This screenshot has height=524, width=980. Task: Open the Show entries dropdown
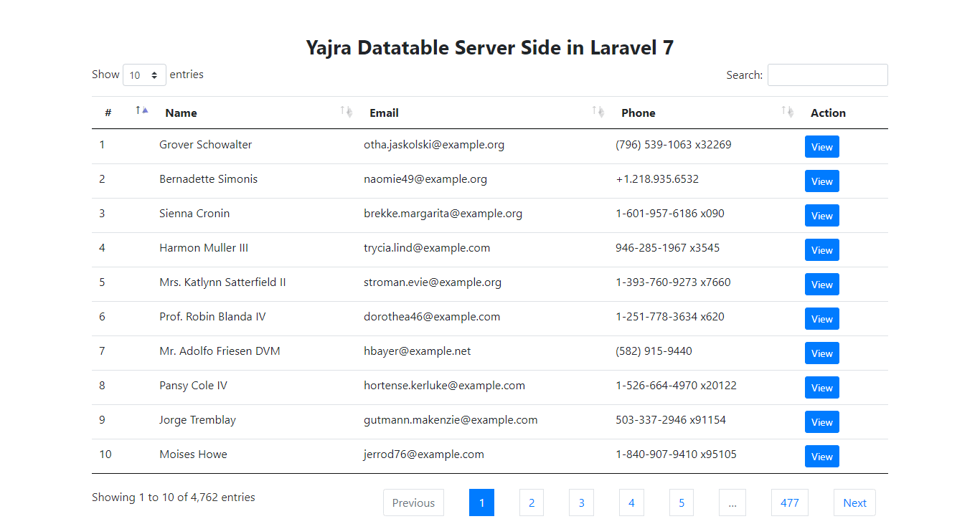point(144,75)
